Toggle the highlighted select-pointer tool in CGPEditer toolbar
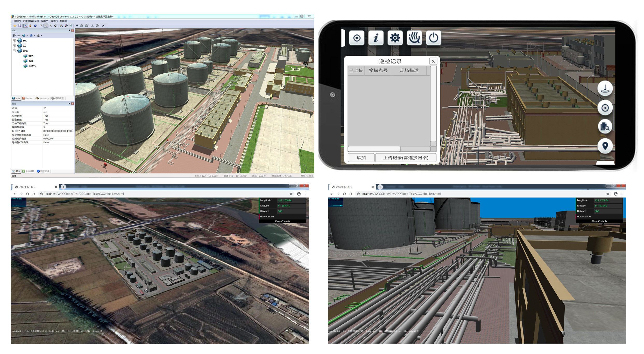 click(x=26, y=26)
